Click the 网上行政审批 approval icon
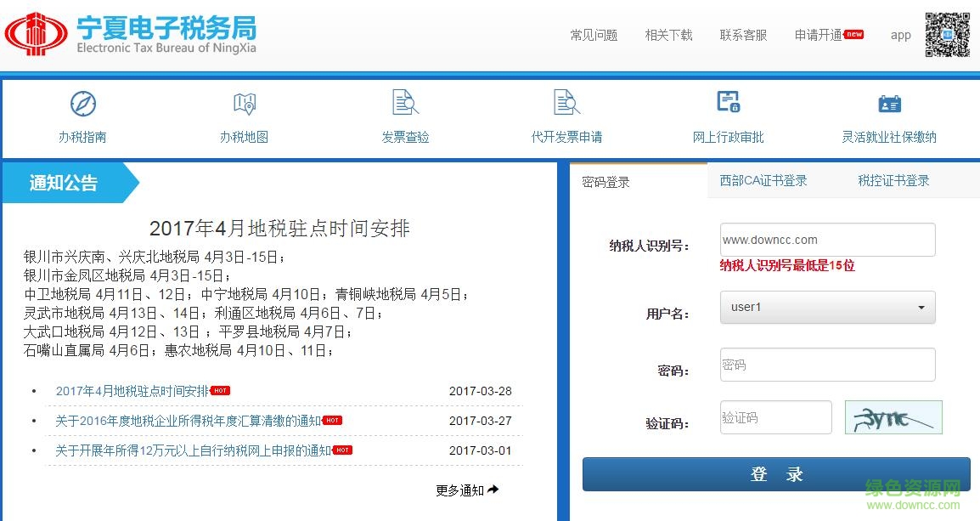This screenshot has height=521, width=980. [728, 103]
